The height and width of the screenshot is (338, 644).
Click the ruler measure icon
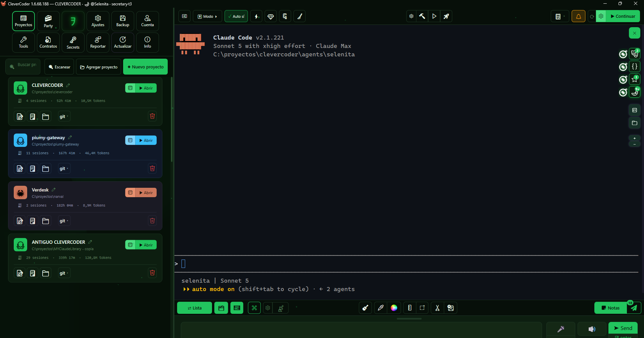pyautogui.click(x=410, y=308)
